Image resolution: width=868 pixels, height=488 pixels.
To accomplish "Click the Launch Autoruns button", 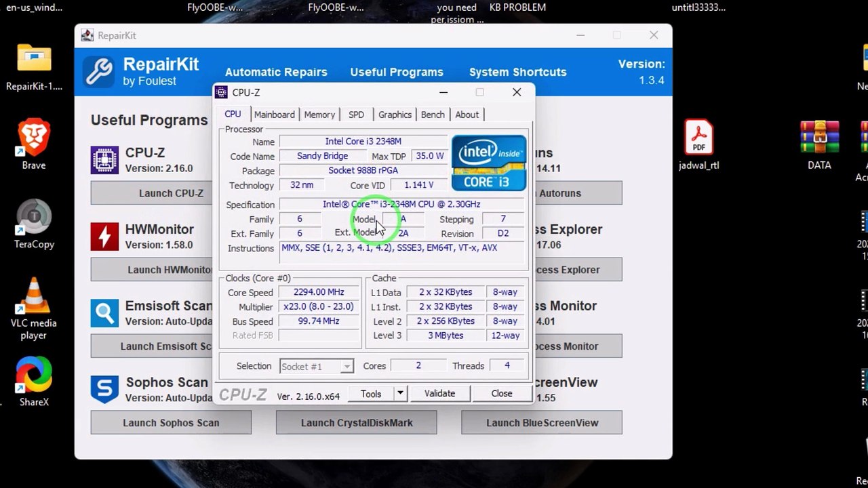I will 578,193.
